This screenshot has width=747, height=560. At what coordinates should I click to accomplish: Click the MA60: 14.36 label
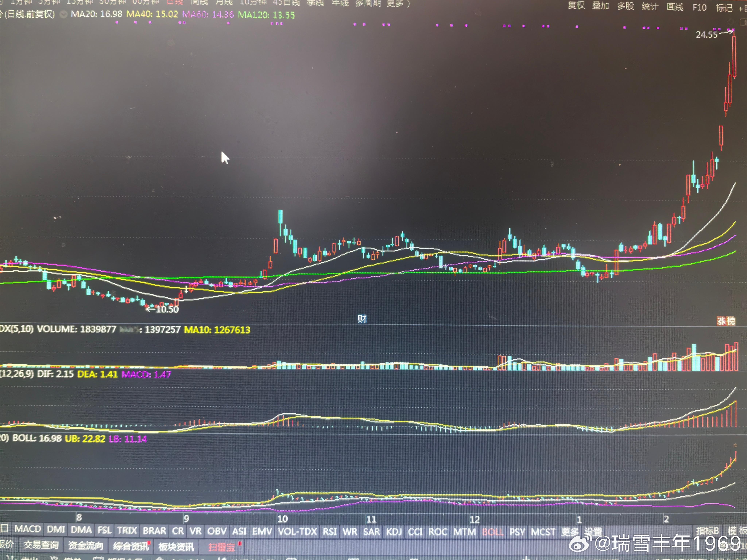[208, 15]
